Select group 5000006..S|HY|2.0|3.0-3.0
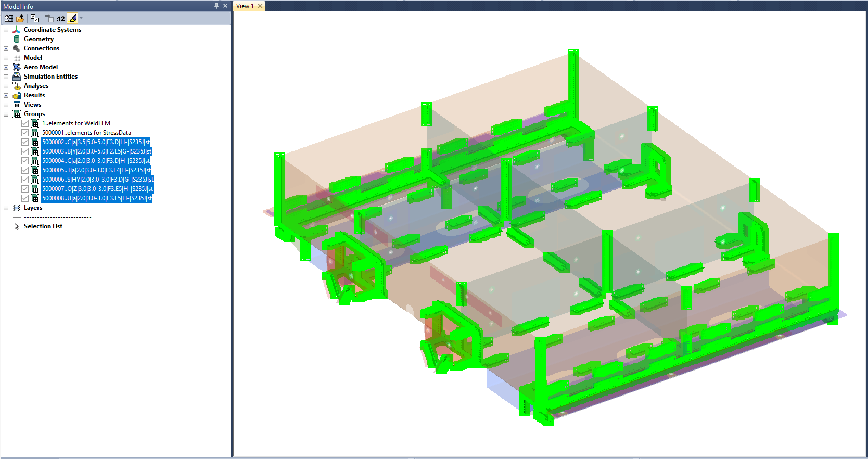 click(x=97, y=180)
